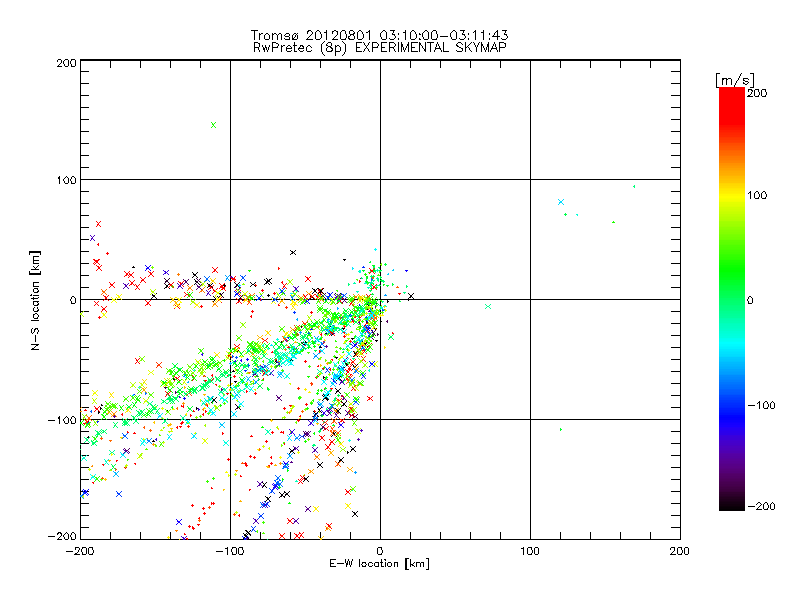Click the colorbar label "-100"
This screenshot has width=800, height=600.
pyautogui.click(x=761, y=406)
